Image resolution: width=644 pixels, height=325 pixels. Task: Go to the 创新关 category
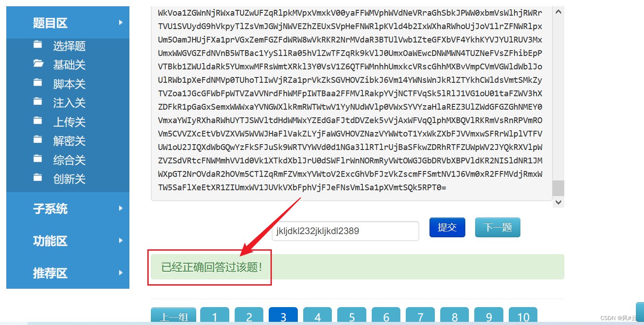pyautogui.click(x=69, y=179)
